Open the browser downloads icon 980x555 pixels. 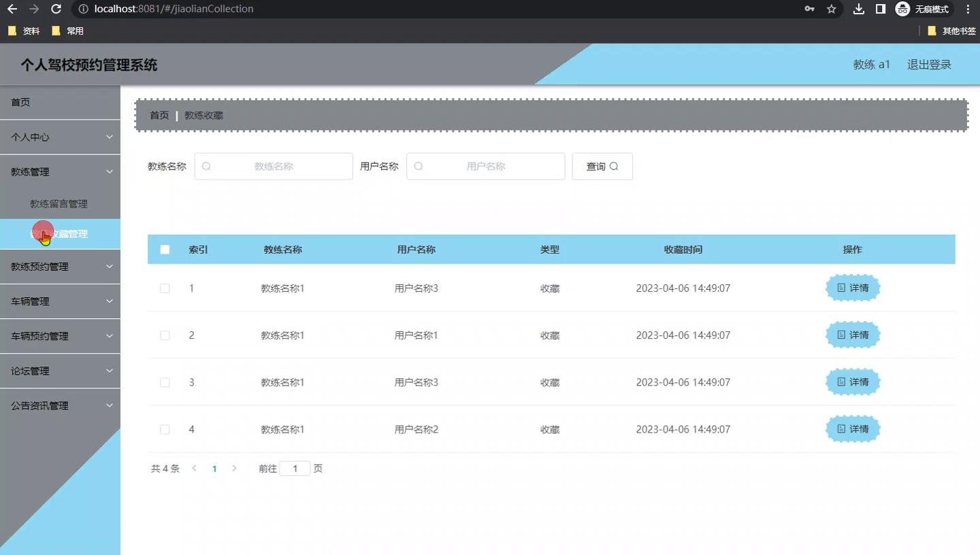[x=859, y=9]
